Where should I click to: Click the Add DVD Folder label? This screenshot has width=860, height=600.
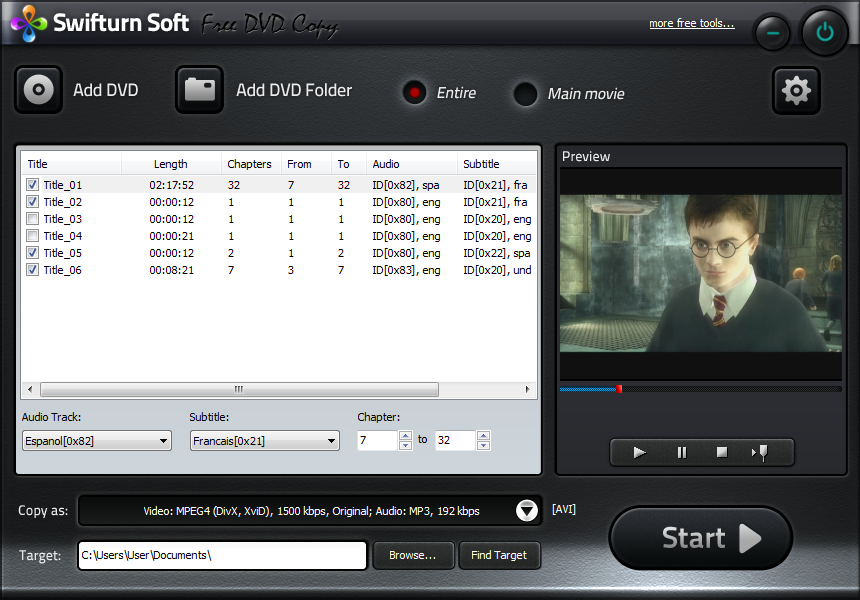tap(294, 90)
